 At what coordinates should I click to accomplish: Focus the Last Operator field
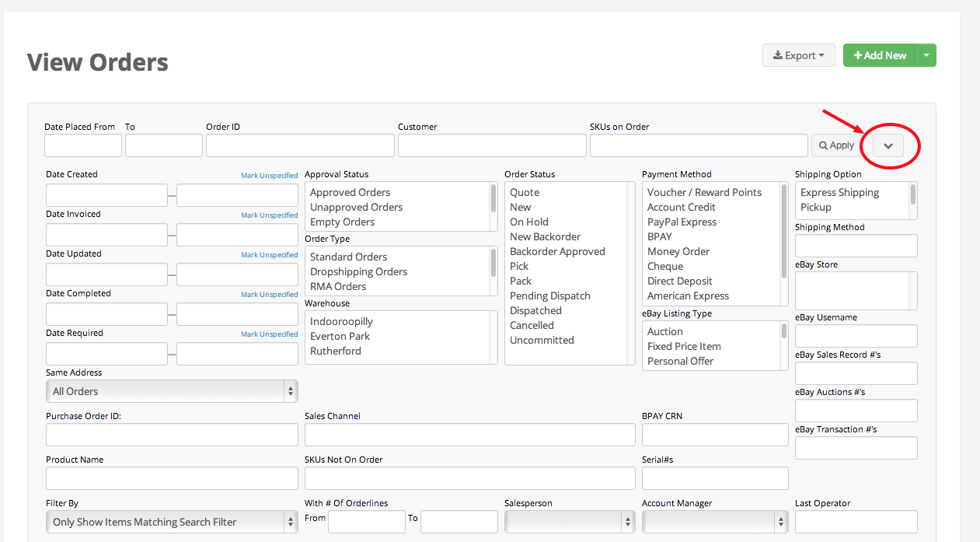tap(856, 522)
